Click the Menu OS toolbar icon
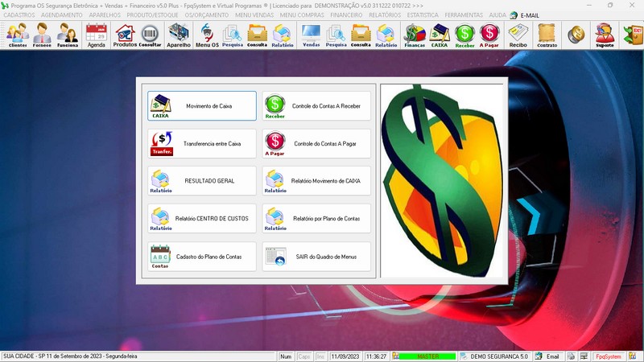Image resolution: width=644 pixels, height=362 pixels. 207,35
